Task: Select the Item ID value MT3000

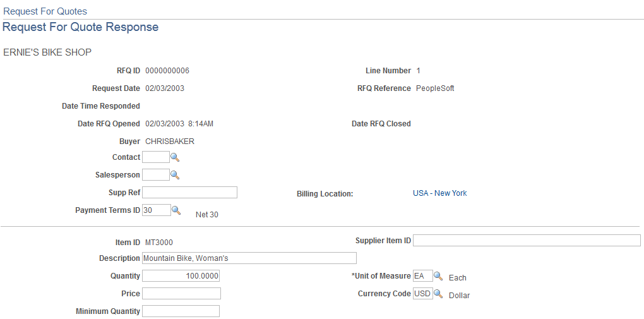Action: coord(159,243)
